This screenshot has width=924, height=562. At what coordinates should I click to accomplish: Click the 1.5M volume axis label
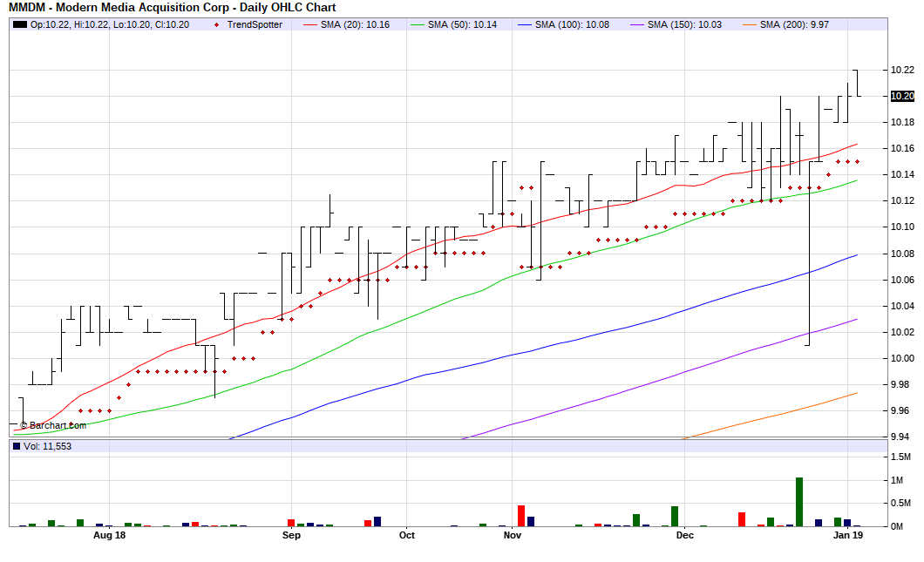(900, 457)
